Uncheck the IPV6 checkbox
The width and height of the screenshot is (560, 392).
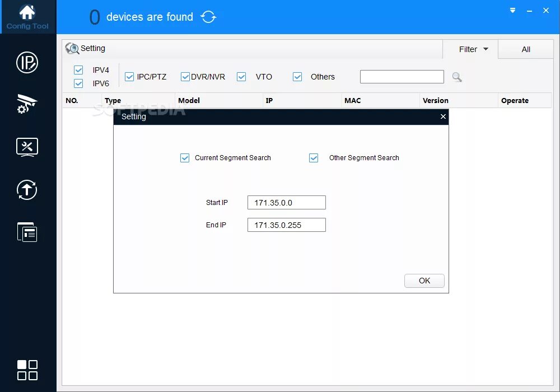coord(78,83)
